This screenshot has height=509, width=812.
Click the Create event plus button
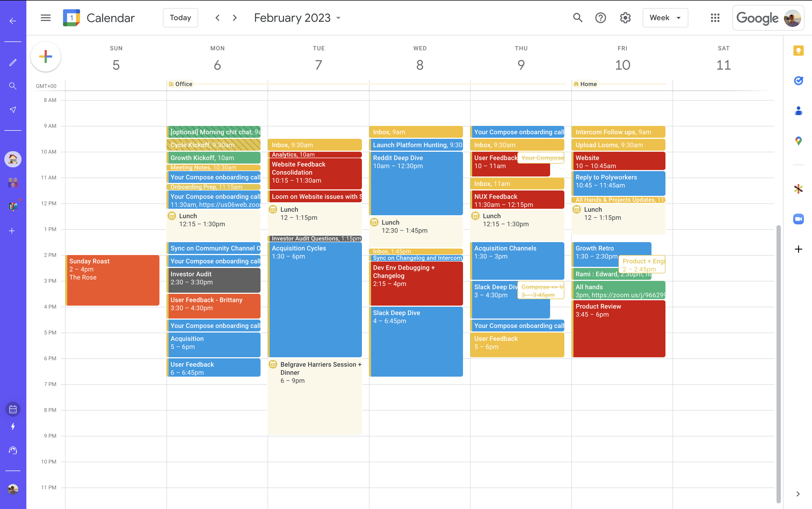(x=45, y=56)
